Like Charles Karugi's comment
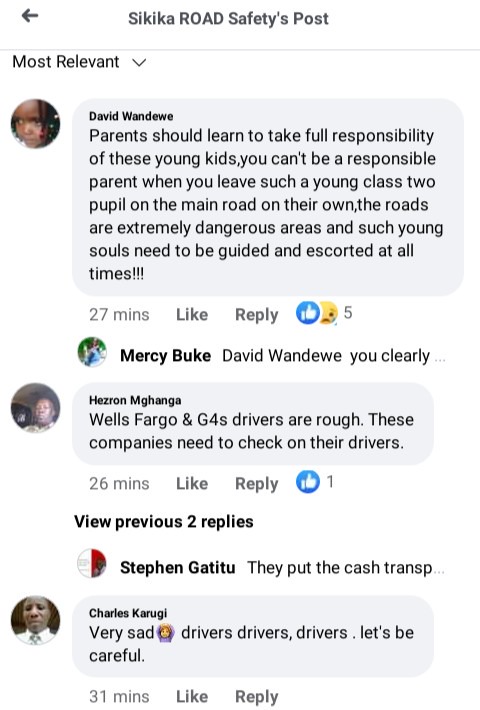Viewport: 480px width, 710px height. (x=192, y=696)
